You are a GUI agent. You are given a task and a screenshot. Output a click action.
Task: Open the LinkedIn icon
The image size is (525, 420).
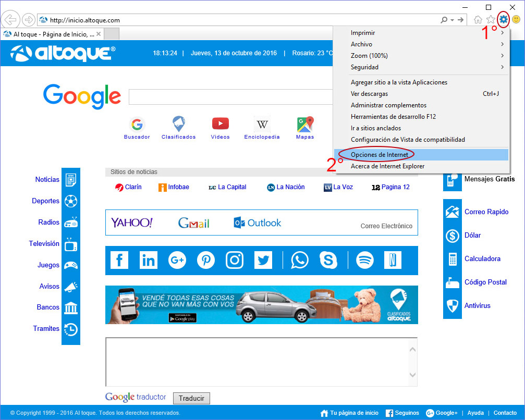[x=149, y=260]
